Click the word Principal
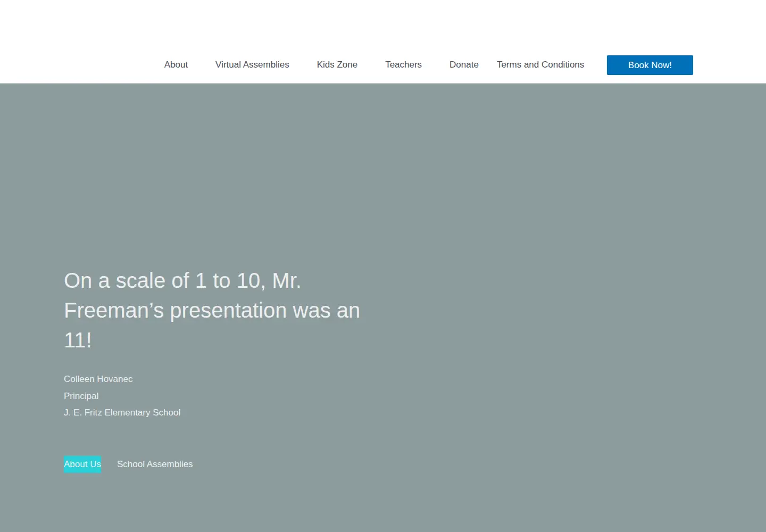 [81, 396]
